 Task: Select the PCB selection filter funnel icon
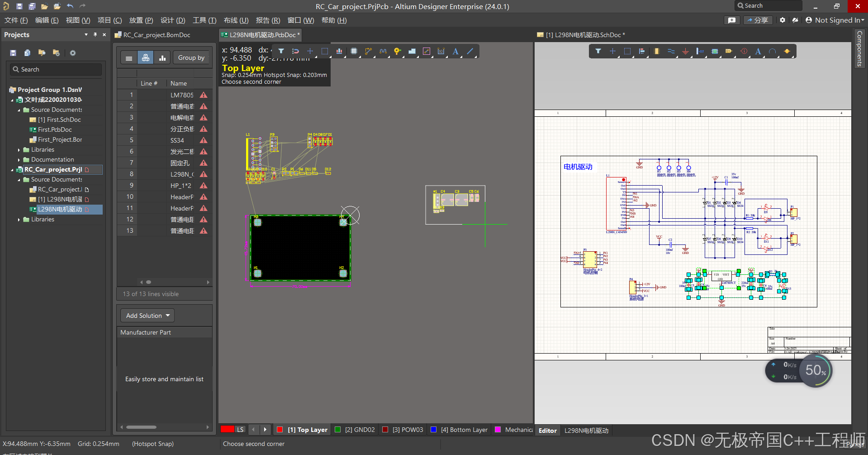281,51
